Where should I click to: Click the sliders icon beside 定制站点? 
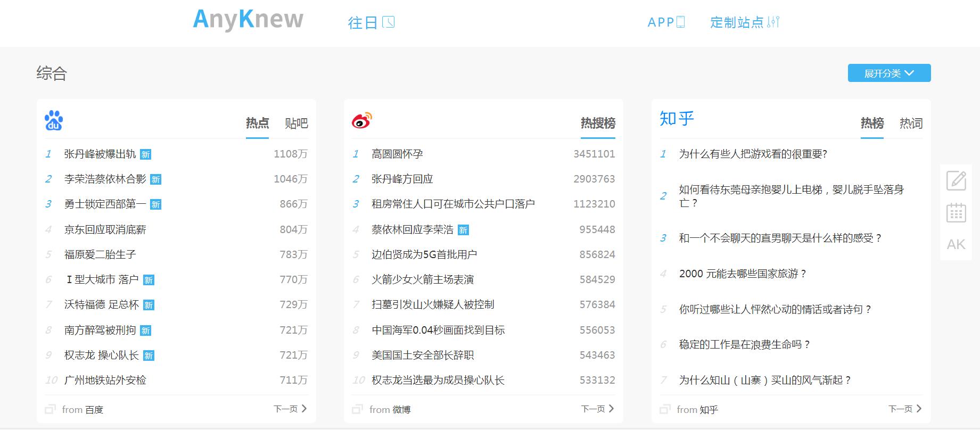773,22
